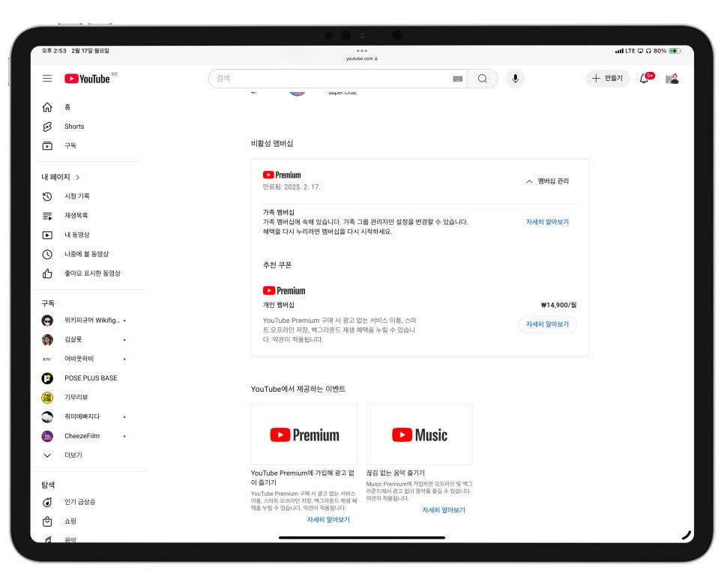724x588 pixels.
Task: Open Shorts in the sidebar
Action: (74, 127)
